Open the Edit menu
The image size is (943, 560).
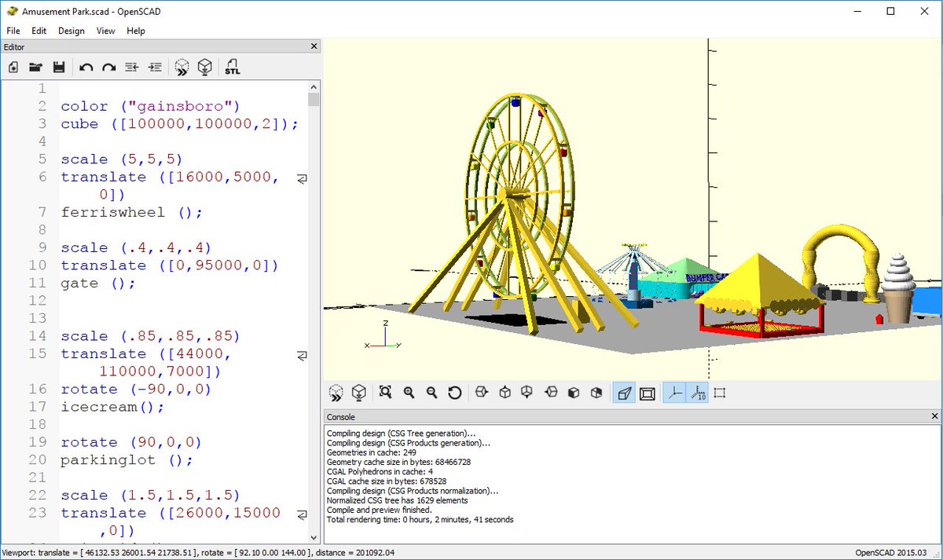coord(39,31)
